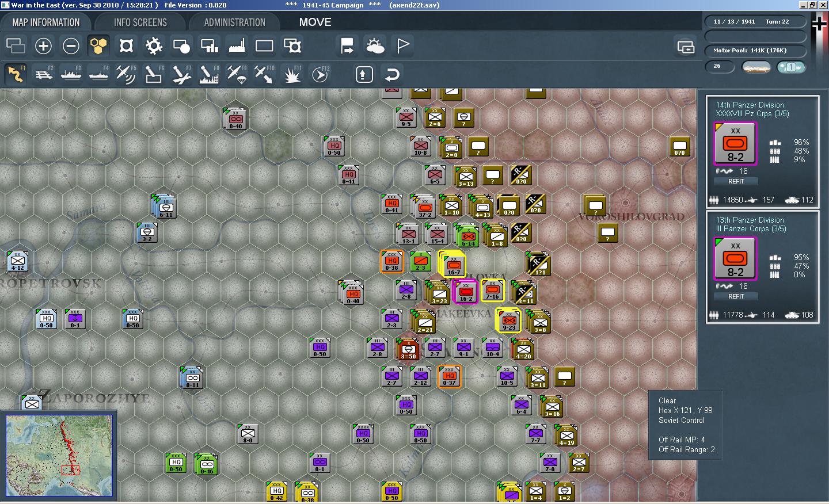This screenshot has height=504, width=829.
Task: Click the clear weather indicator image
Action: click(756, 67)
